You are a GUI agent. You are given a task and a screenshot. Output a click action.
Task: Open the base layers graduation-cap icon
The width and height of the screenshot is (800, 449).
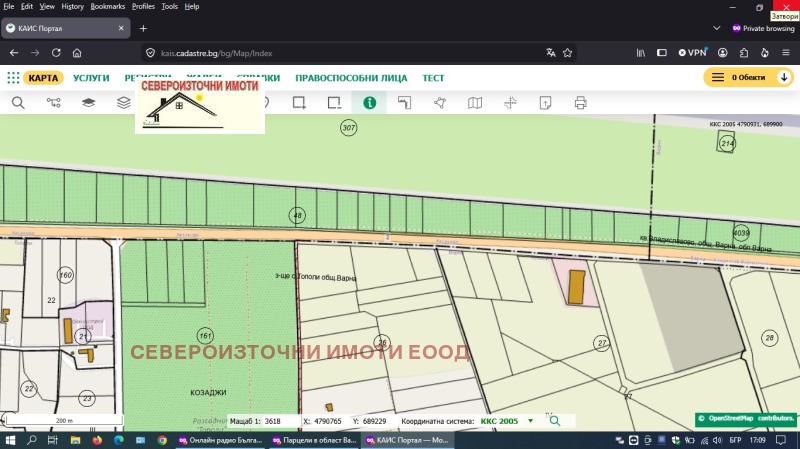tap(88, 103)
